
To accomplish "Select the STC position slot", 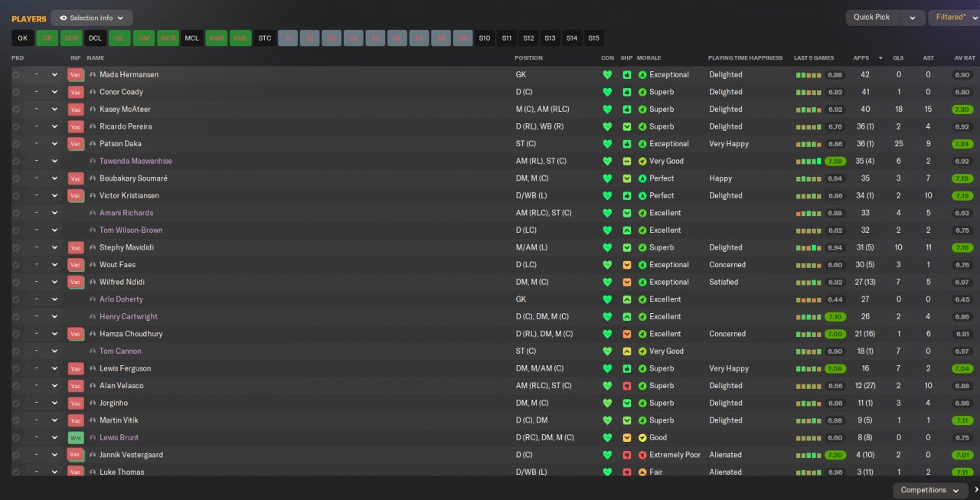I will [x=264, y=38].
